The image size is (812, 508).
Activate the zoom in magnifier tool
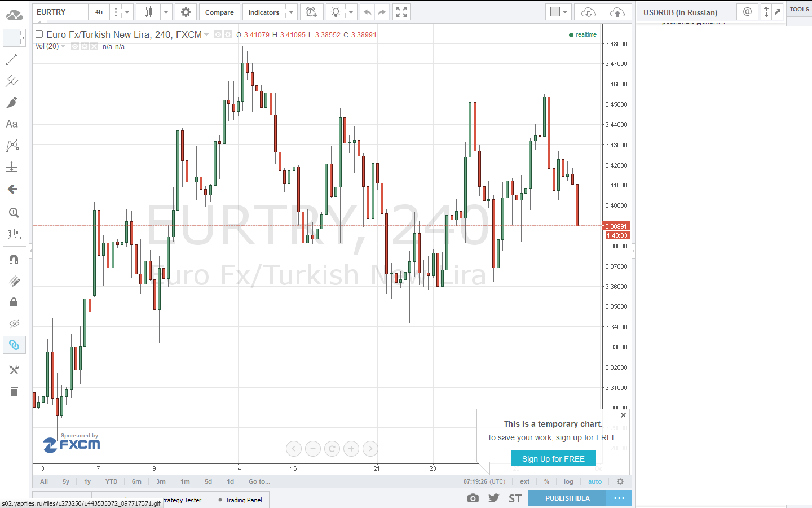(14, 213)
